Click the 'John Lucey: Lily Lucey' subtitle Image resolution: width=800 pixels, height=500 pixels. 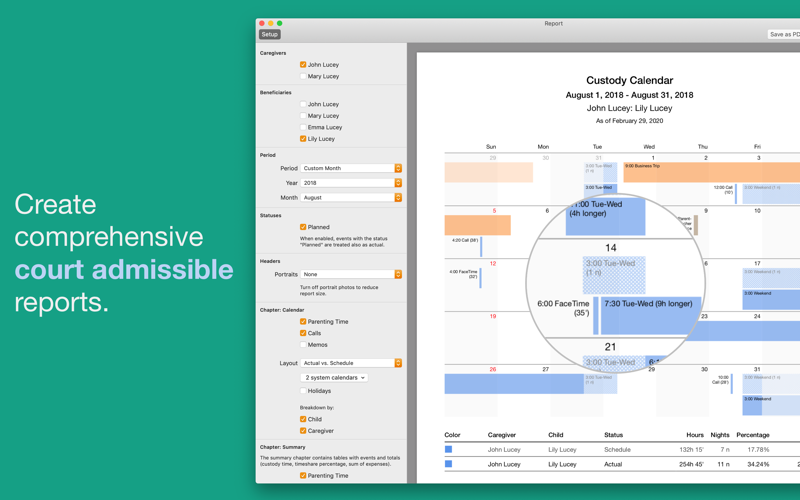(x=629, y=108)
